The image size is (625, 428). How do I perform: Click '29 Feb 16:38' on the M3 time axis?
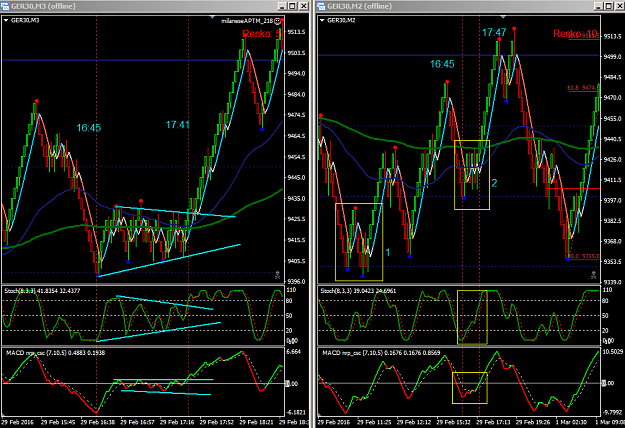(98, 422)
